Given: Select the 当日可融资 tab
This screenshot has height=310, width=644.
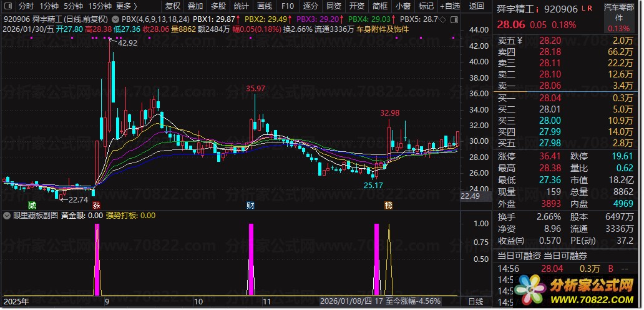Looking at the screenshot, I should 519,256.
